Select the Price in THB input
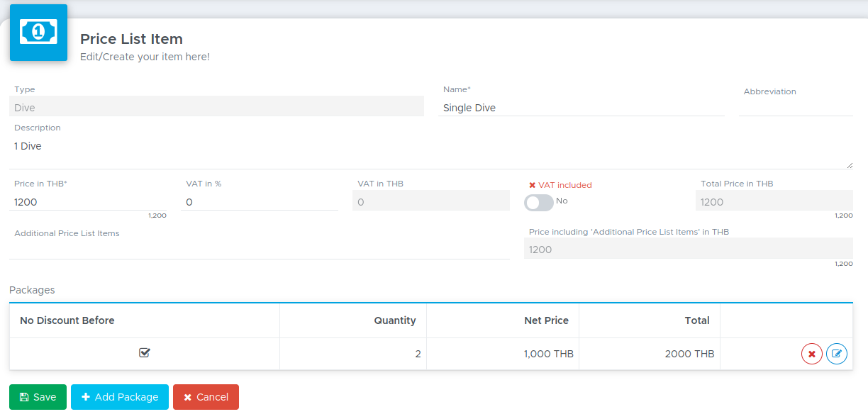The height and width of the screenshot is (419, 868). pos(88,202)
